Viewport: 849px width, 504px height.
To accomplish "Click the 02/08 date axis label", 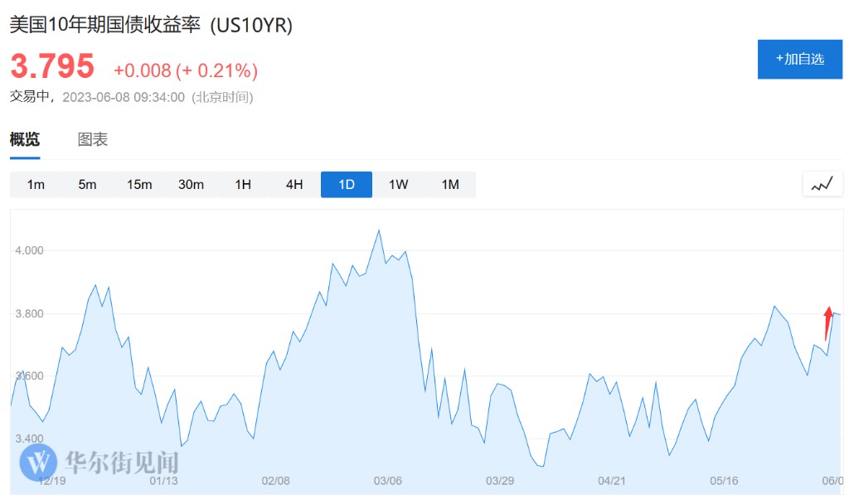I will [275, 481].
